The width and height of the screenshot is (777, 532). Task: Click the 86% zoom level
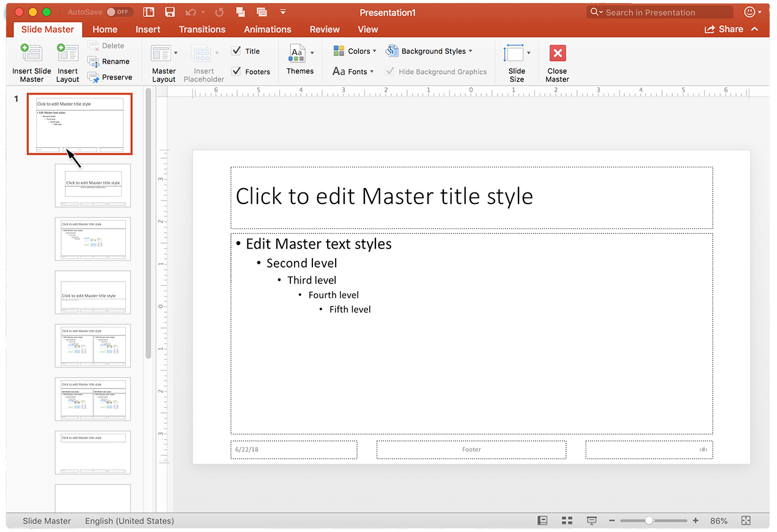[x=719, y=521]
